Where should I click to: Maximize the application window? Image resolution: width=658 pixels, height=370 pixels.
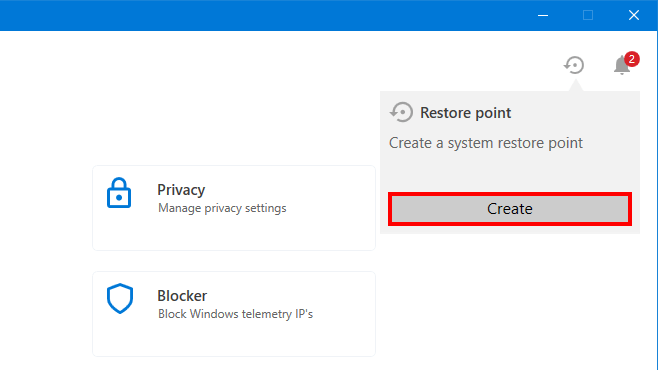tap(588, 16)
